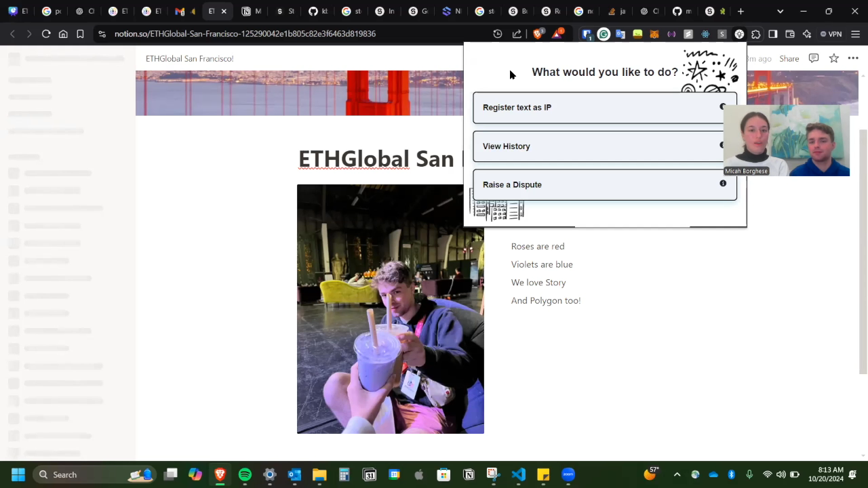Open the browser home page
Screen dimensions: 868x488
pyautogui.click(x=63, y=34)
